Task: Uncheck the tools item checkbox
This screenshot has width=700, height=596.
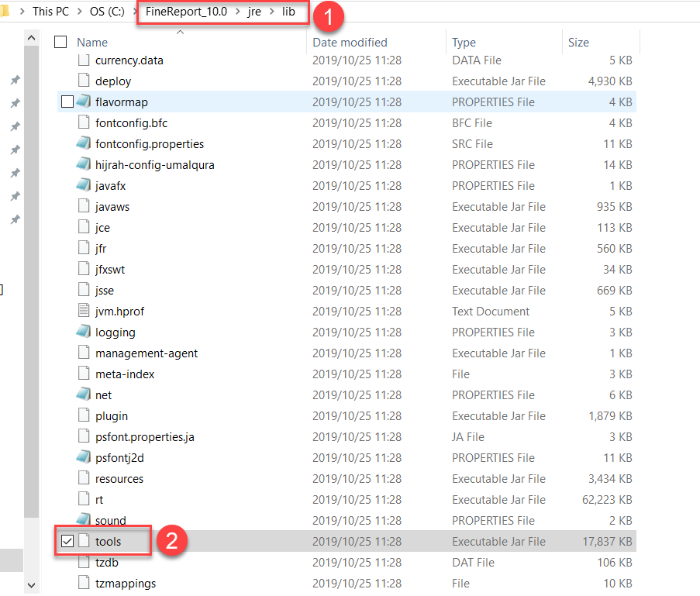Action: [x=66, y=541]
